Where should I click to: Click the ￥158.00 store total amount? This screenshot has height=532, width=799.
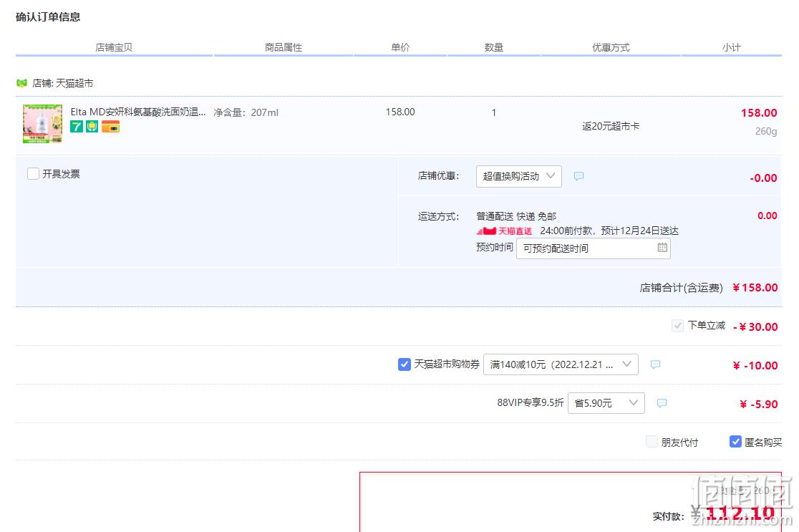[755, 288]
